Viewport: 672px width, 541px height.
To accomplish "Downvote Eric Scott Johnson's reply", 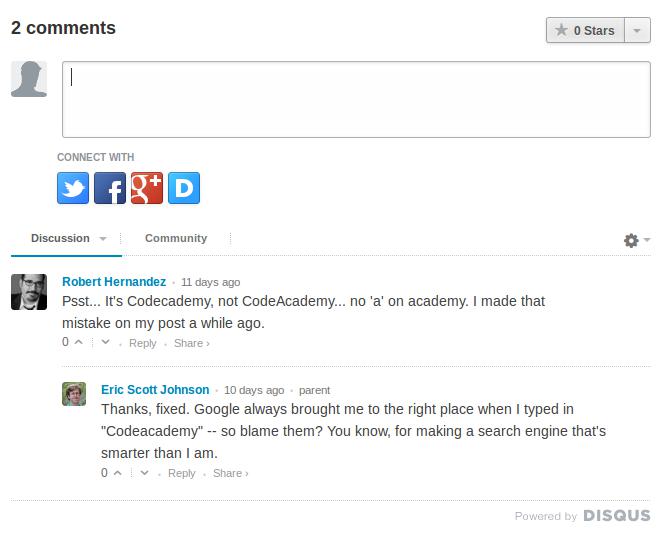I will [x=144, y=472].
